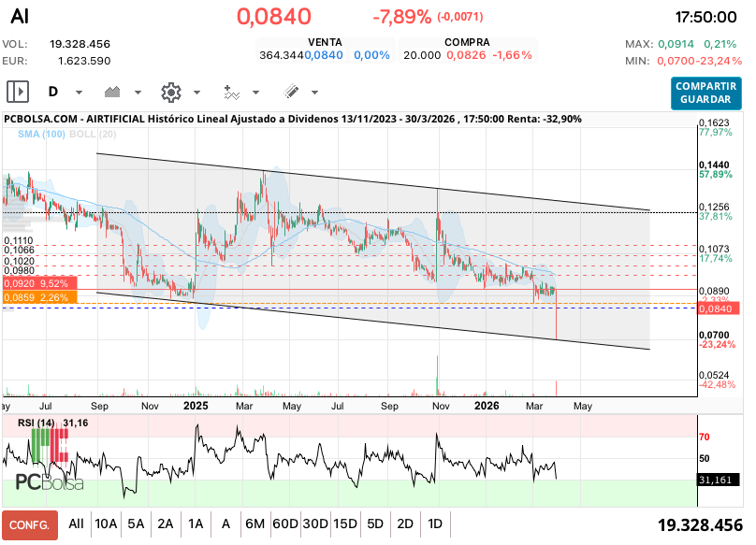Toggle the RSI (14) indicator label
The image size is (756, 545).
point(36,423)
